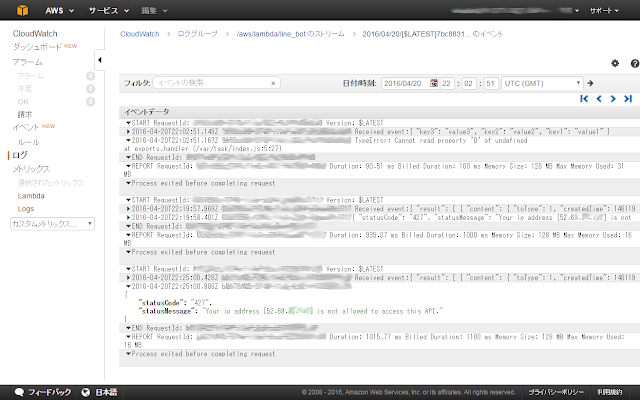Go to previous page of events
This screenshot has height=400, width=640.
599,98
